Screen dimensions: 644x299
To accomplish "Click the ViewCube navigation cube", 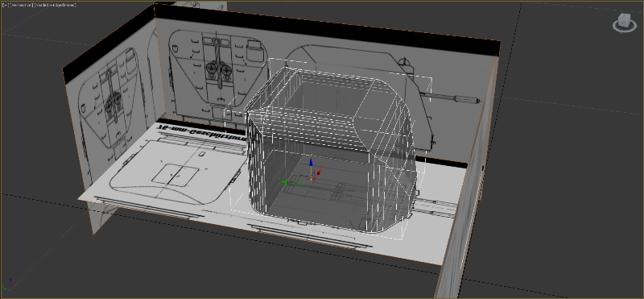I will tap(625, 19).
